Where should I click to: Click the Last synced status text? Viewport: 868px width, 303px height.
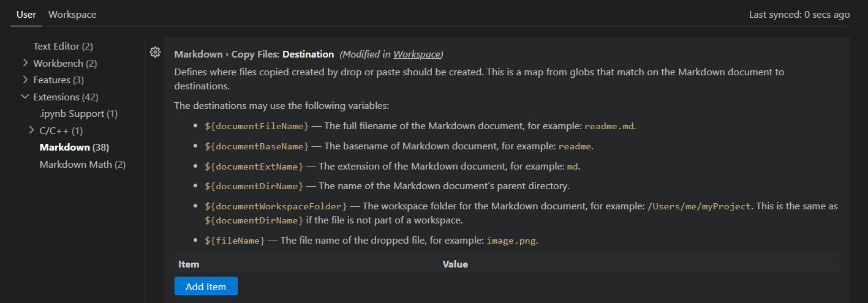pos(799,14)
